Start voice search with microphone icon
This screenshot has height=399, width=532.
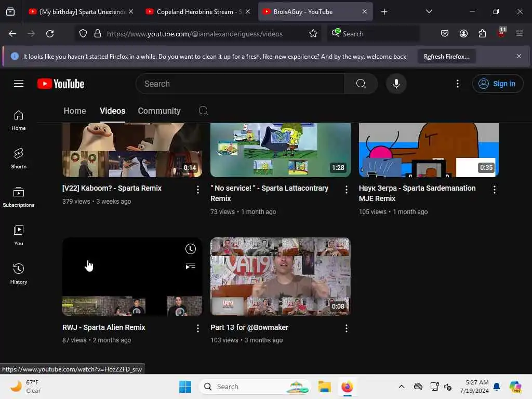click(x=396, y=84)
